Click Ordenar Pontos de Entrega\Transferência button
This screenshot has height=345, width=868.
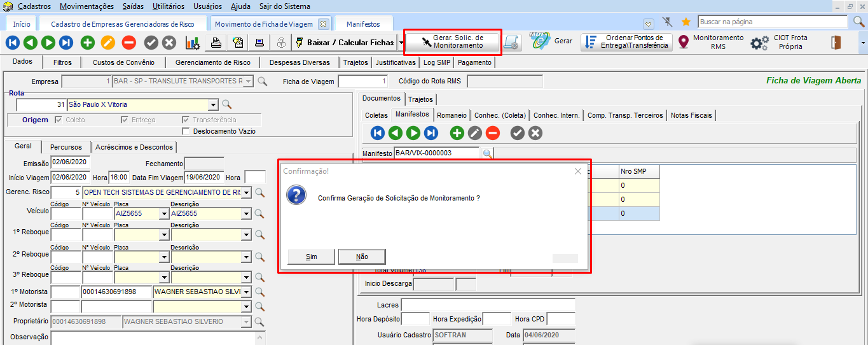pyautogui.click(x=626, y=42)
